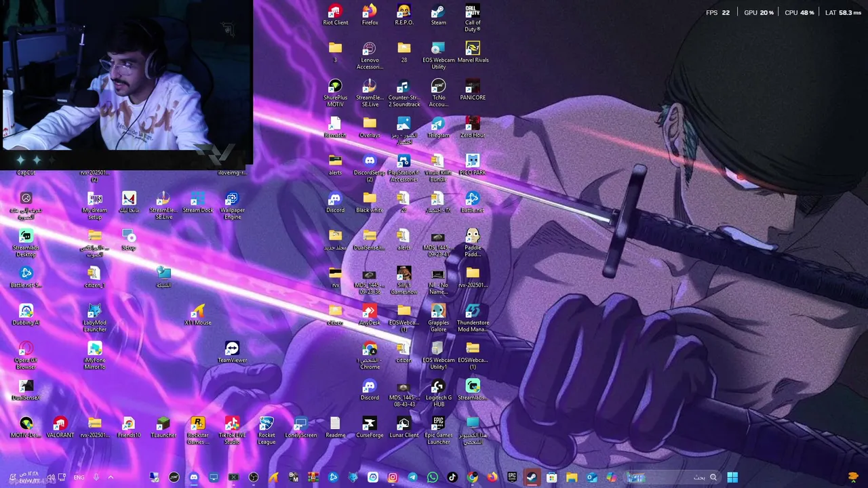Click the taskbar search box
Viewport: 868px width, 488px height.
click(x=671, y=477)
